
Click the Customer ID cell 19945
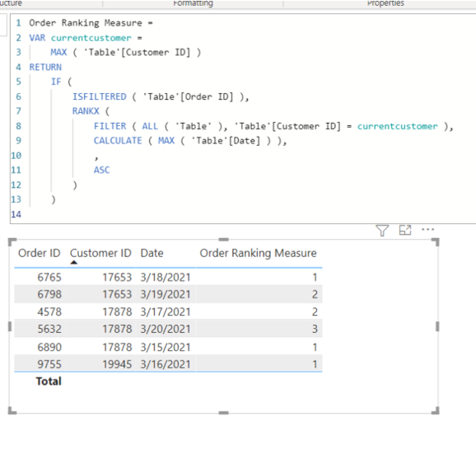point(117,364)
